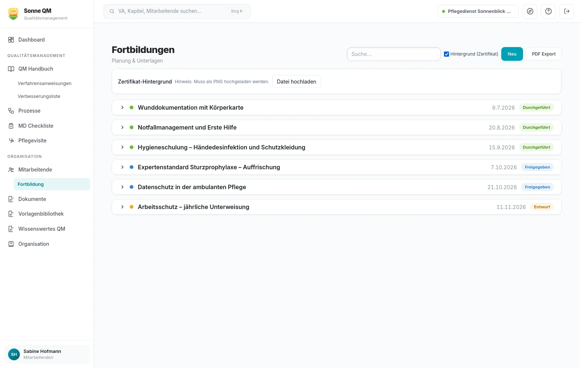
Task: Click the SH user avatar
Action: click(14, 354)
